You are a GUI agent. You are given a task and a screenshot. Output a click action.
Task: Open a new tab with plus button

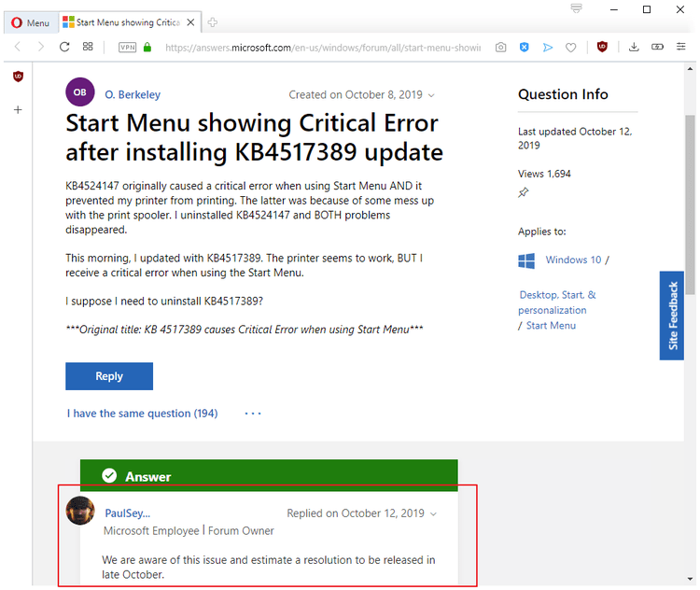(213, 22)
